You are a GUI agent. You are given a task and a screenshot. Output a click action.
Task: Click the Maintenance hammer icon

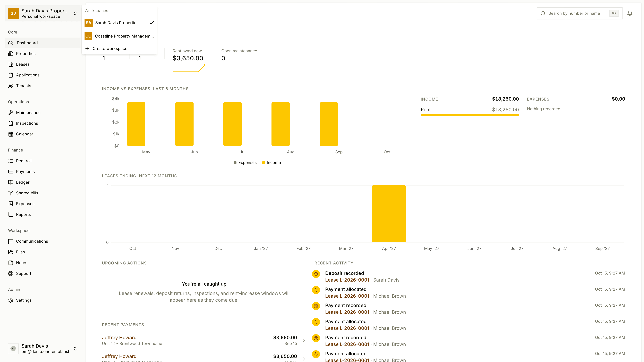[11, 113]
